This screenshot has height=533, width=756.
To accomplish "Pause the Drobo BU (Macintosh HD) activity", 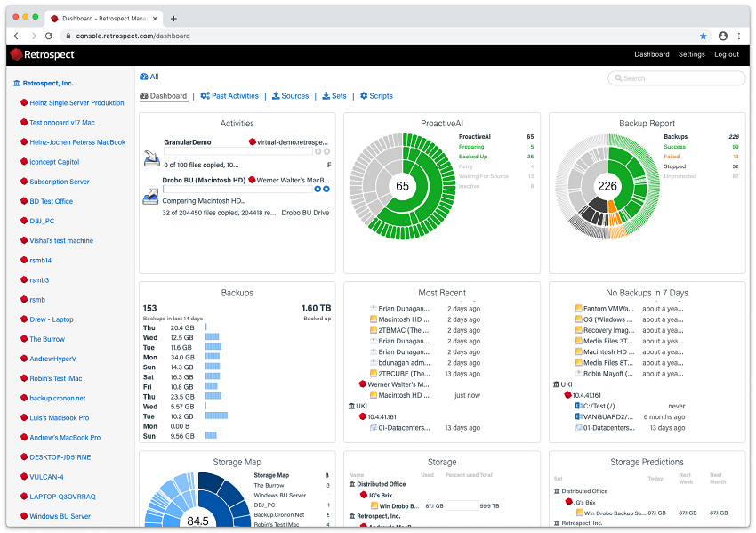I will [x=318, y=189].
